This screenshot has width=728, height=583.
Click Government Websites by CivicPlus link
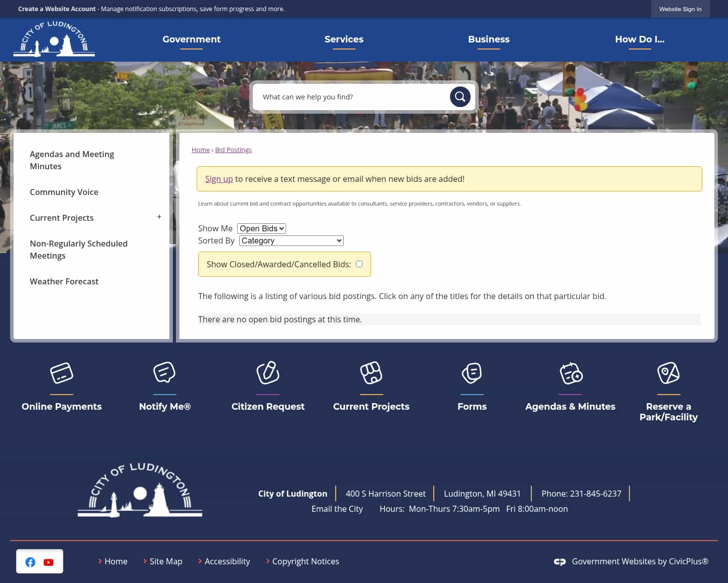click(x=640, y=561)
